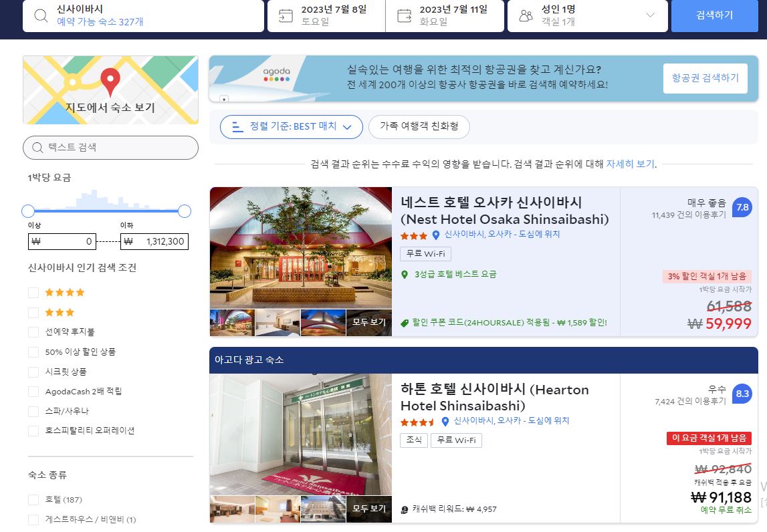Click Hearton Hotel price ₩ 91,188
The image size is (767, 532).
pos(721,497)
